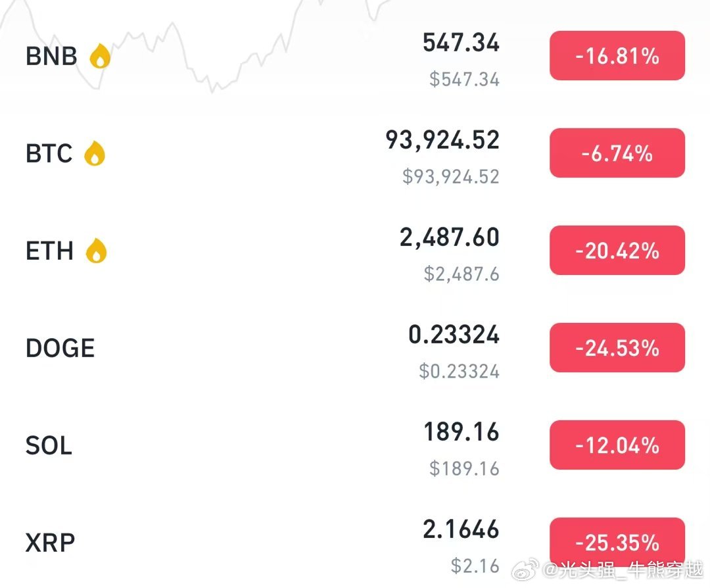
Task: Tap the flame icon next to ETH
Action: (x=96, y=251)
